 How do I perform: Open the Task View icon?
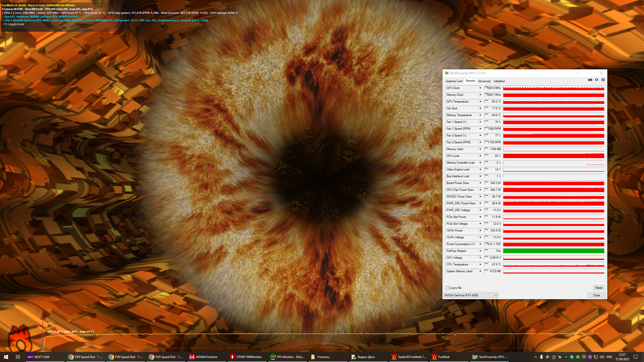18,357
